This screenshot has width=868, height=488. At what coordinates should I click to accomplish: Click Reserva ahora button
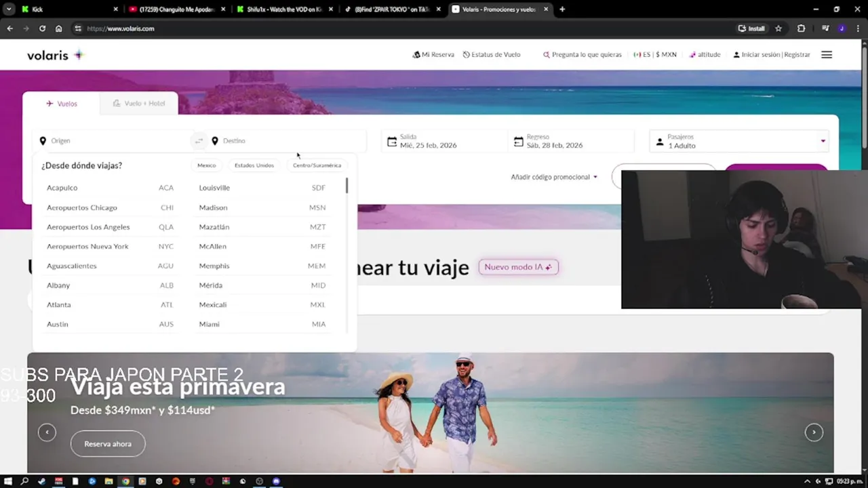click(x=108, y=444)
